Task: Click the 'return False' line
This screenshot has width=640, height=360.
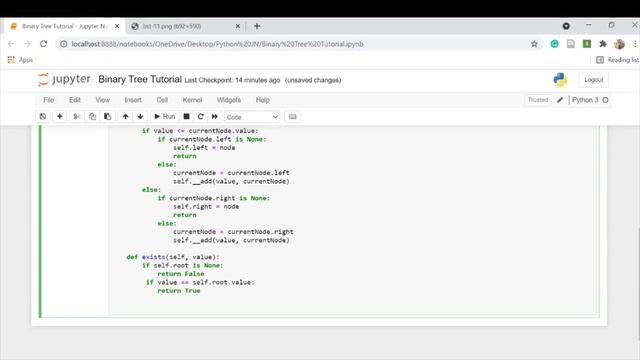Action: (x=181, y=274)
